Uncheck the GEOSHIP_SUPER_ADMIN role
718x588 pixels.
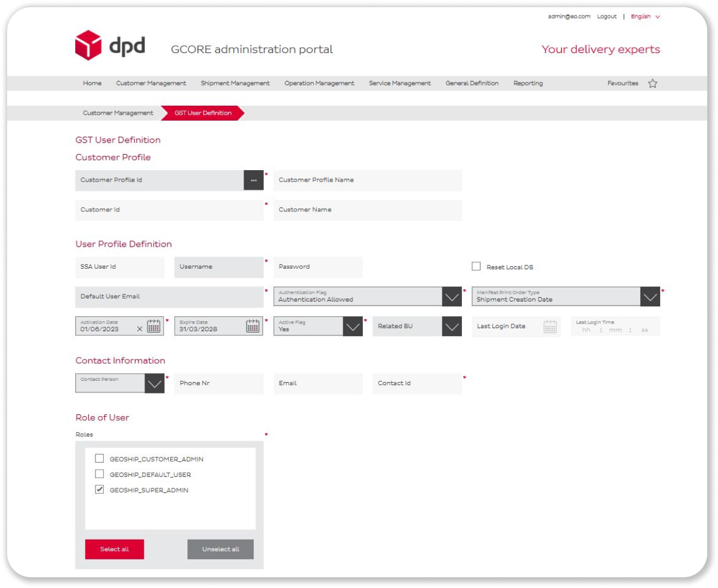(100, 490)
